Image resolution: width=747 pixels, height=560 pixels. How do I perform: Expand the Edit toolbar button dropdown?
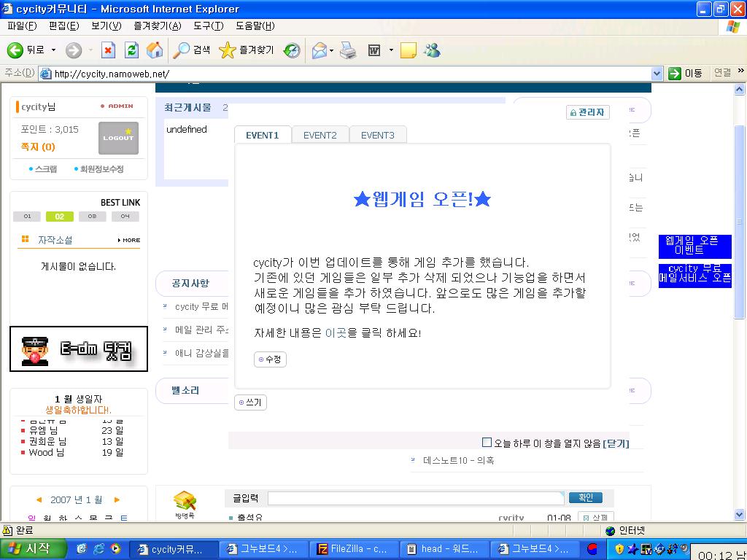pyautogui.click(x=391, y=50)
